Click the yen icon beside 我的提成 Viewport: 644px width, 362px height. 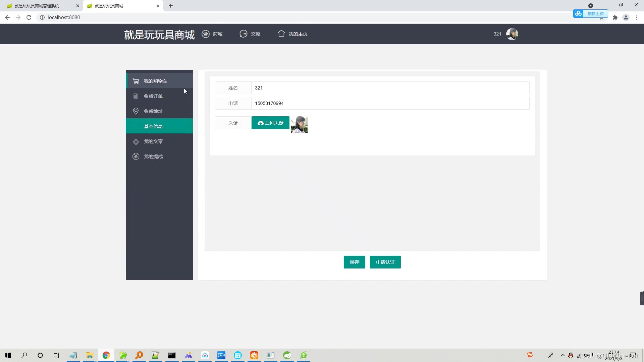[x=136, y=157]
